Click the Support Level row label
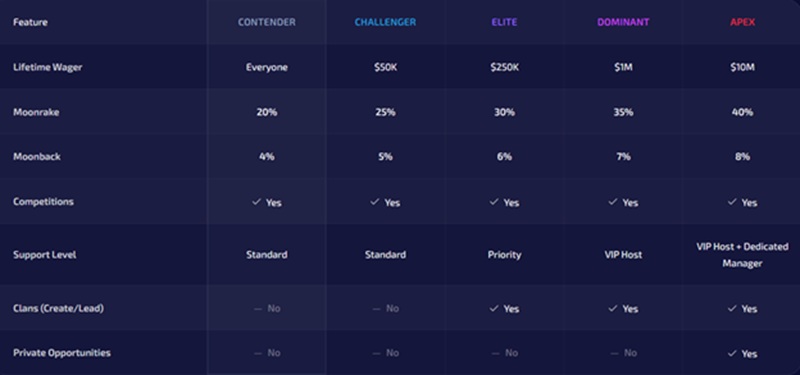This screenshot has width=800, height=375. click(45, 255)
